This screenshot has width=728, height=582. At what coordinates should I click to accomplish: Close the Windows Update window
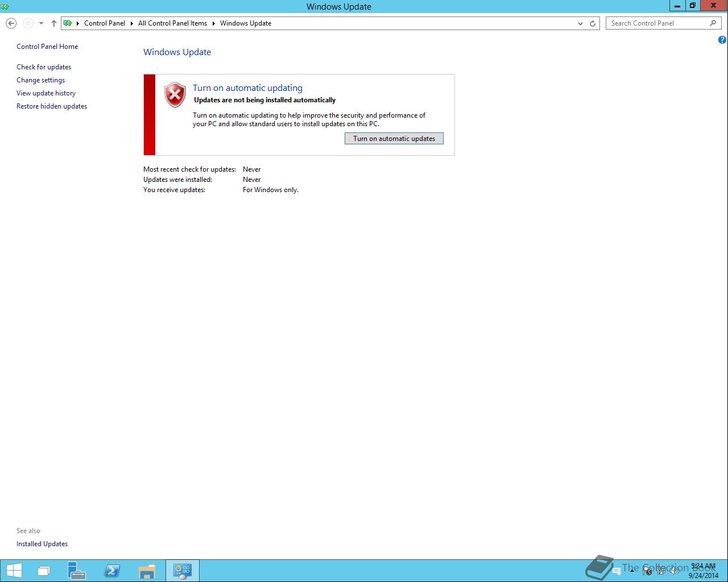pos(713,6)
